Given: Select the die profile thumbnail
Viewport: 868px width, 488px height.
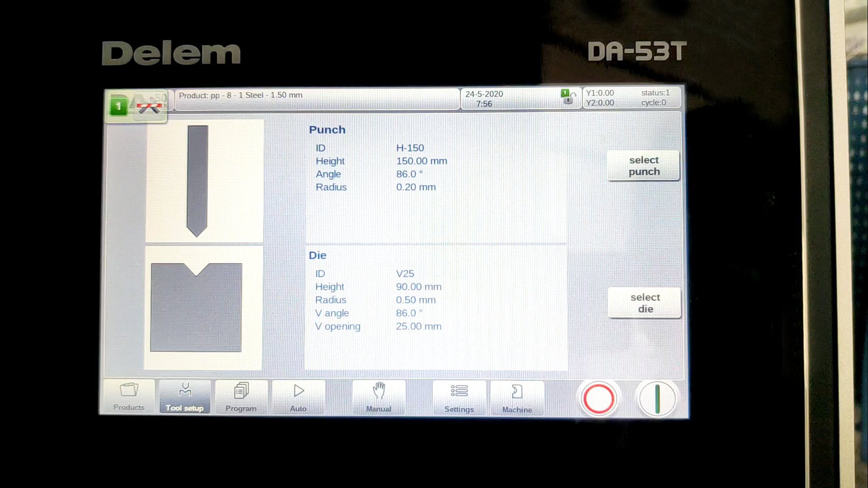Looking at the screenshot, I should click(203, 308).
